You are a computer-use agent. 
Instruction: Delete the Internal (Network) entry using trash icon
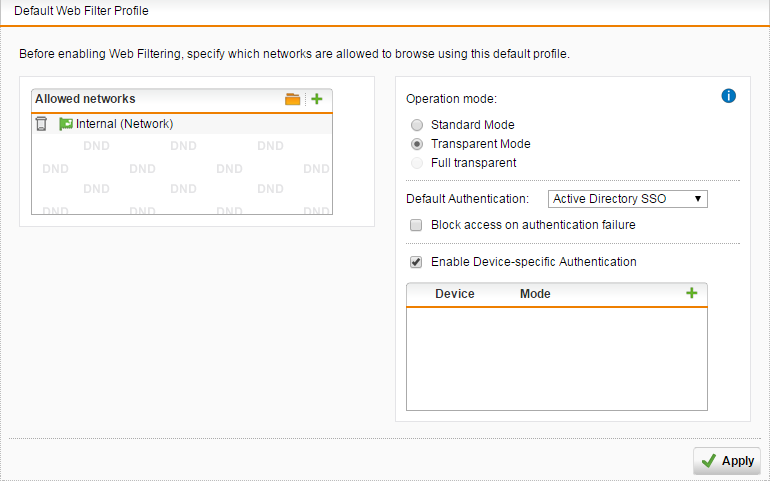pos(42,125)
